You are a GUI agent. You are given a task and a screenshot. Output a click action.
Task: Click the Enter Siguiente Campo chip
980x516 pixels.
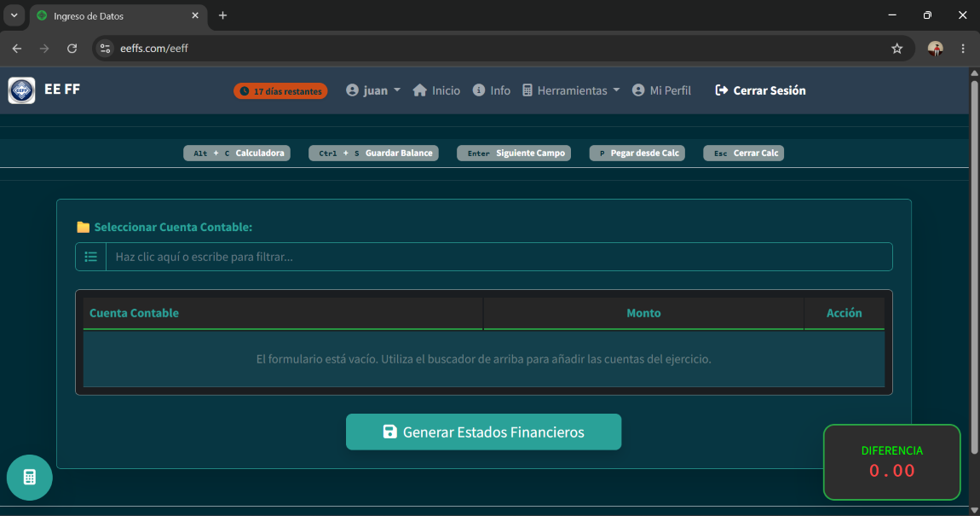[x=514, y=154]
